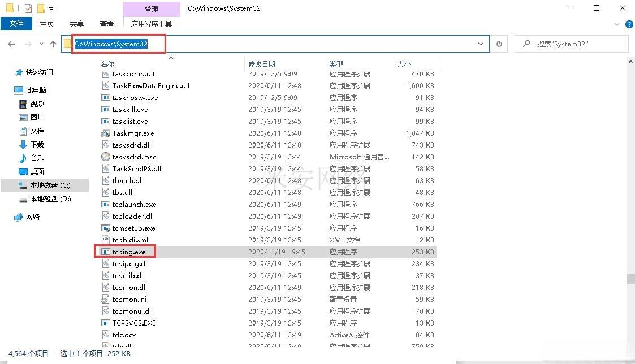Click the address bar path field
635x364 pixels.
[x=275, y=44]
